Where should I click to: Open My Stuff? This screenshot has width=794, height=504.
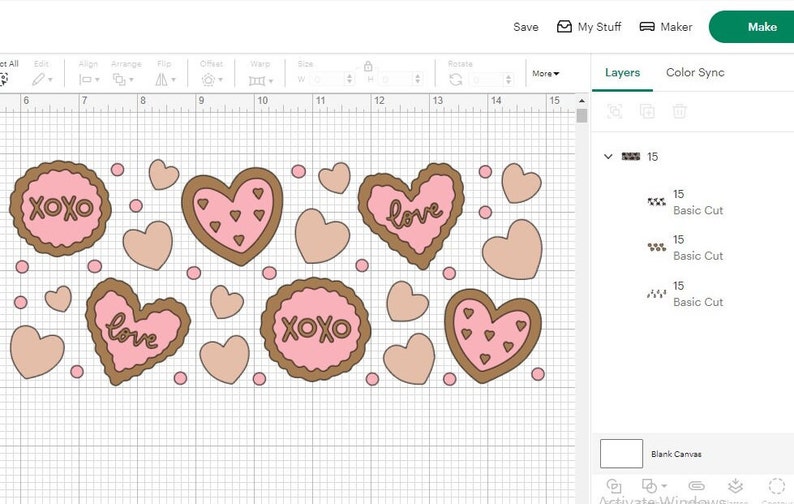pos(589,27)
